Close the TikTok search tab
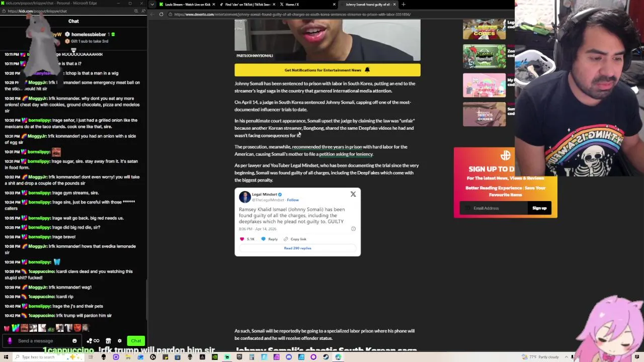Screen dimensions: 644x362 274,5
